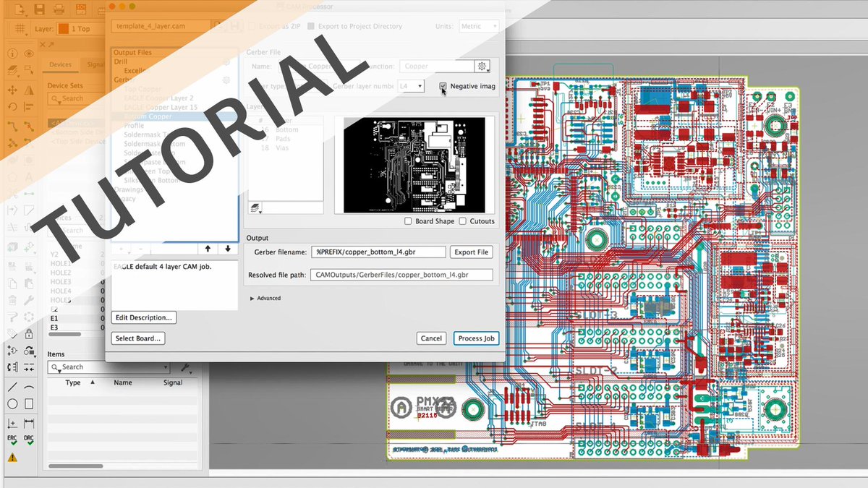Click the Gerber preview thumbnail
868x488 pixels.
[414, 166]
